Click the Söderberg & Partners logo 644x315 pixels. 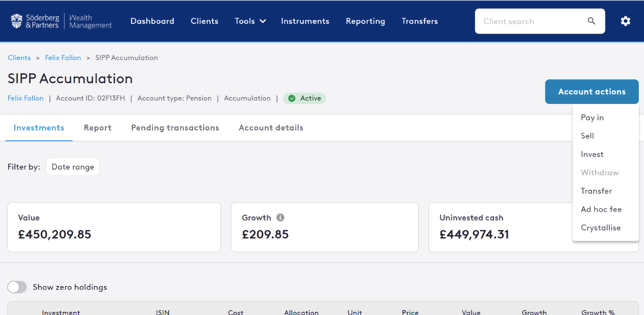[61, 21]
